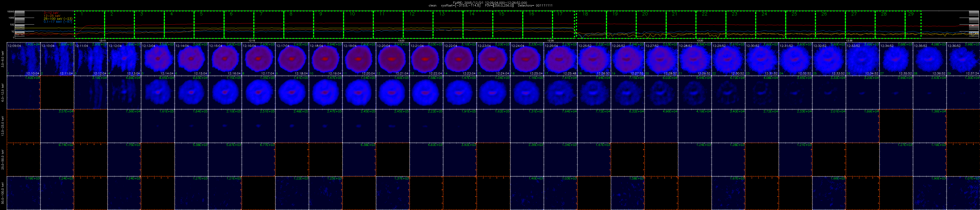Image resolution: width=980 pixels, height=210 pixels.
Task: Select time interval 9 in the lightcurve
Action: [329, 25]
